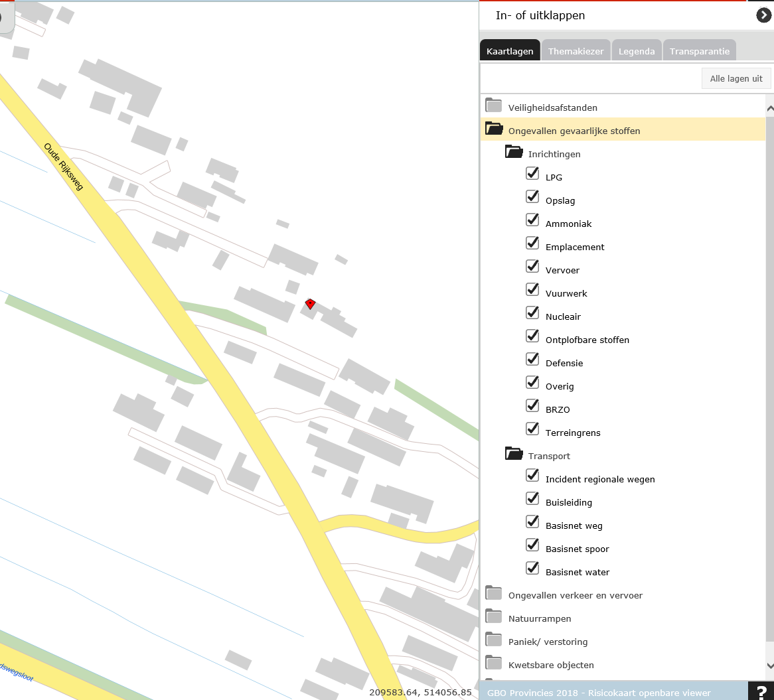
Task: Uncheck the LPG layer checkbox
Action: pyautogui.click(x=532, y=174)
